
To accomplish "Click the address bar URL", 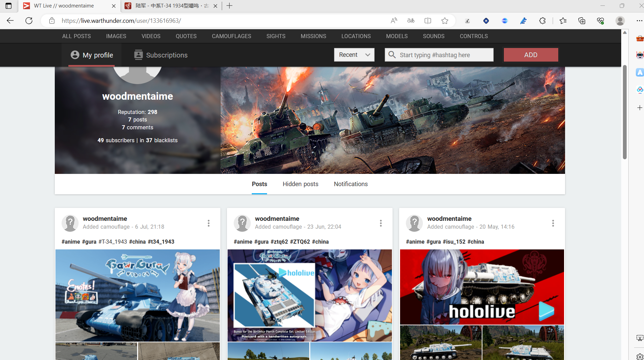I will pos(121,21).
